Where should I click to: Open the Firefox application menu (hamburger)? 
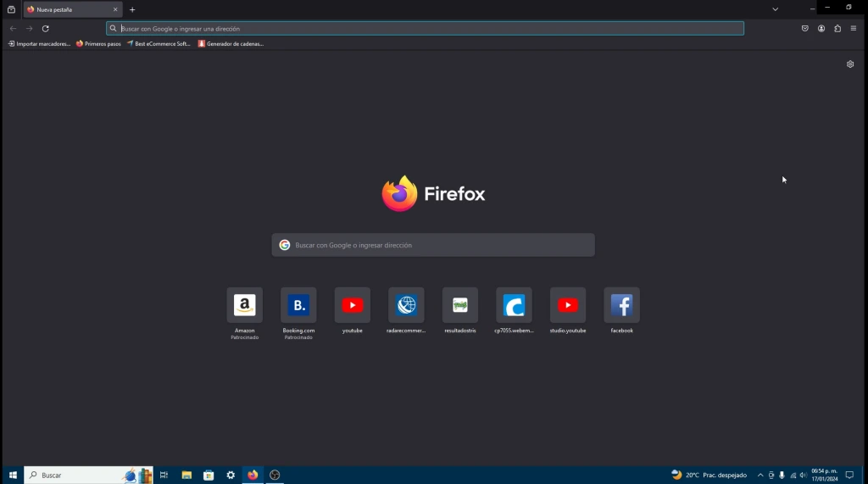854,28
